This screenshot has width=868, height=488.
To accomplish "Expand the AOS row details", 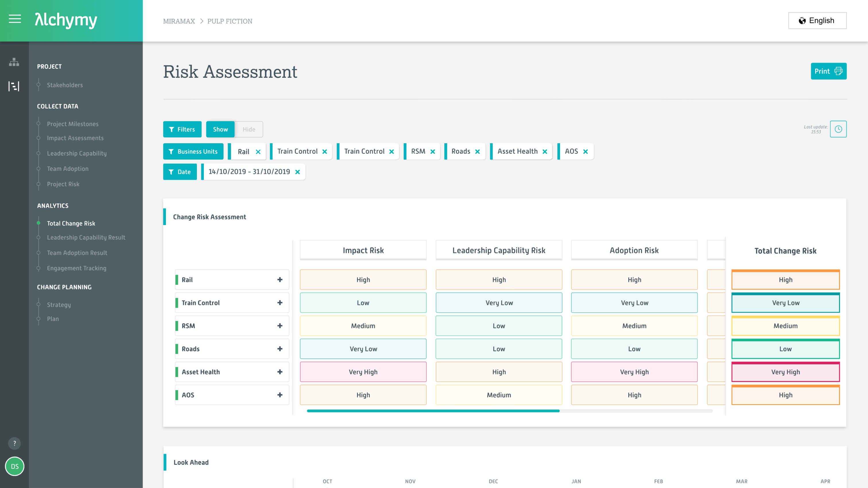I will pos(280,395).
